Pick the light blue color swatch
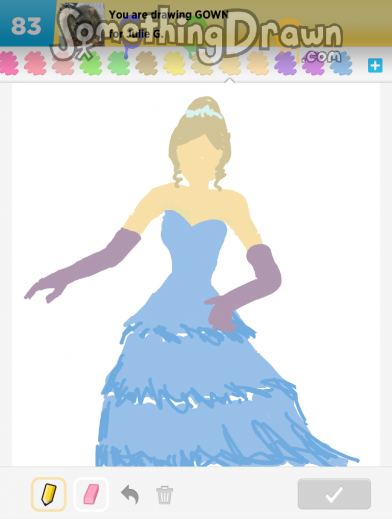Image resolution: width=392 pixels, height=519 pixels. [341, 63]
